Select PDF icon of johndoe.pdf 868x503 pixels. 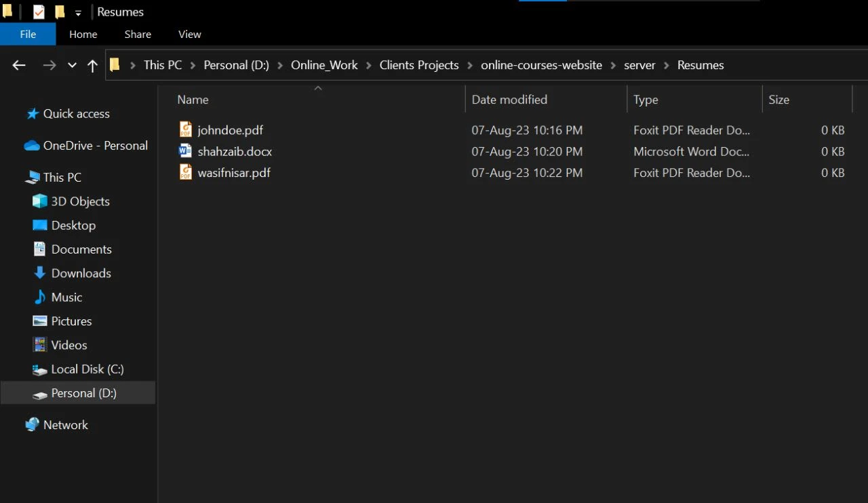[186, 129]
